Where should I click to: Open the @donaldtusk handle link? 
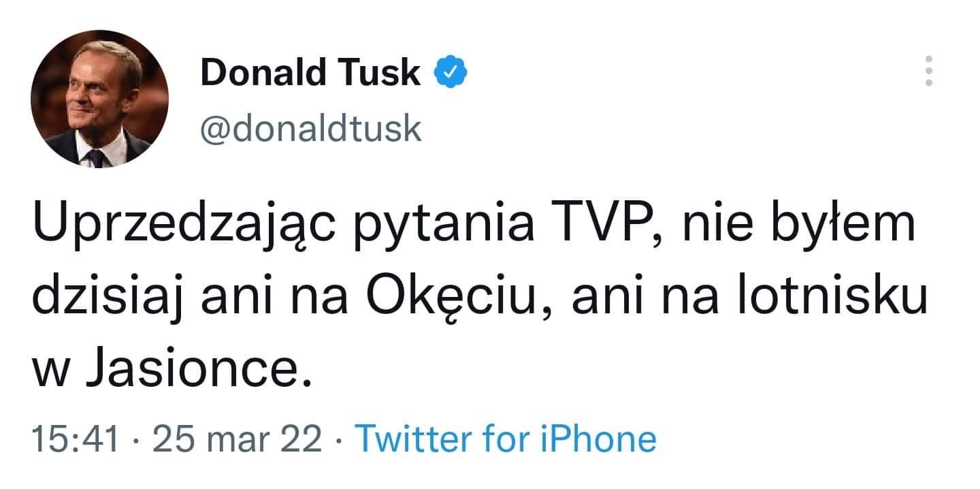tap(310, 128)
